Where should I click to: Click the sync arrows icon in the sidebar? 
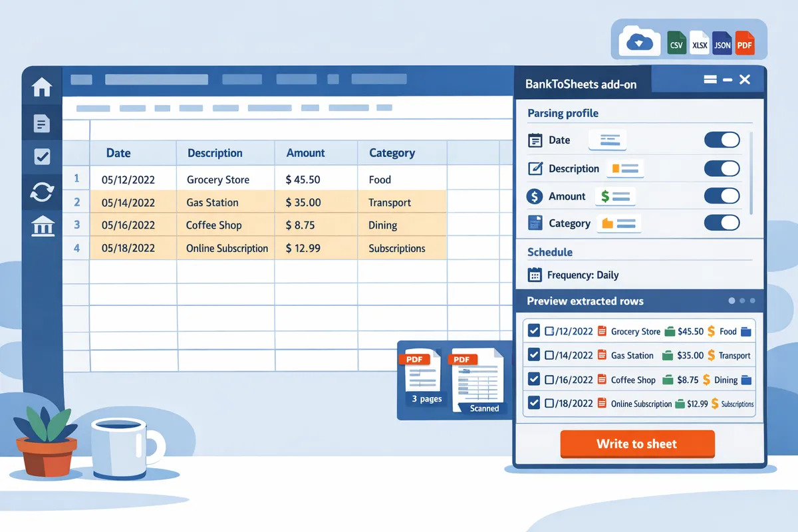(x=42, y=193)
